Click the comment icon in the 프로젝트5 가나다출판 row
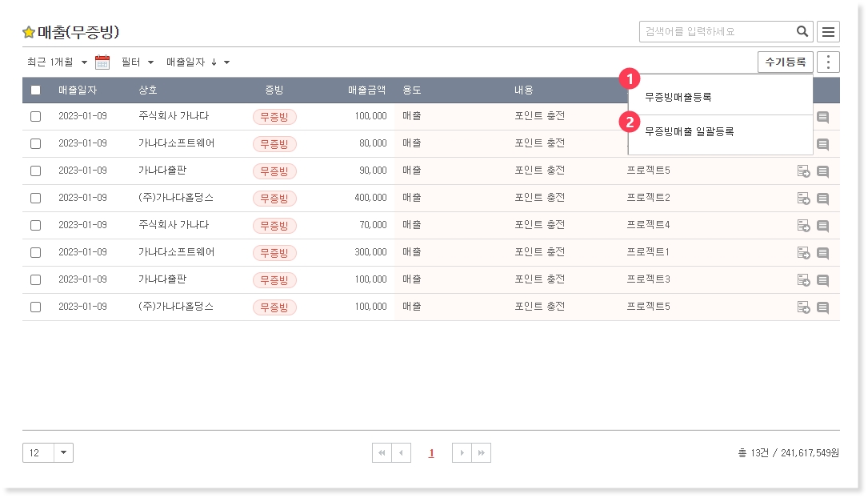 [x=822, y=171]
